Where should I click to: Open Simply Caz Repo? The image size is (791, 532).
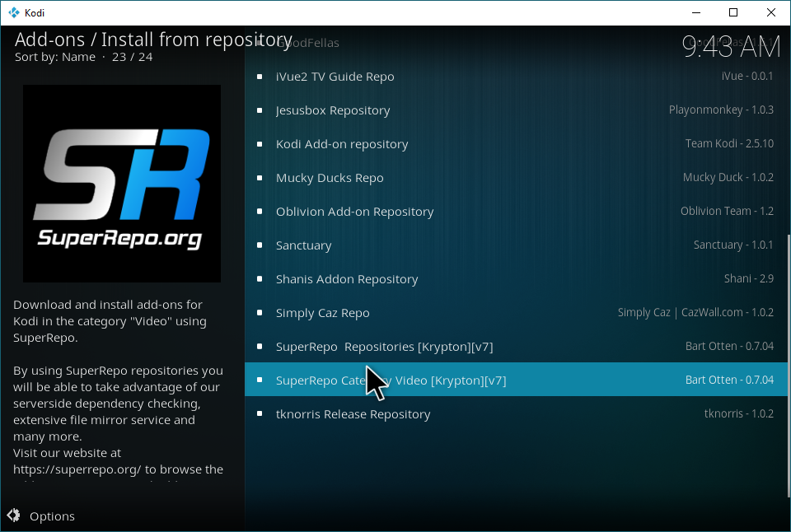tap(516, 313)
